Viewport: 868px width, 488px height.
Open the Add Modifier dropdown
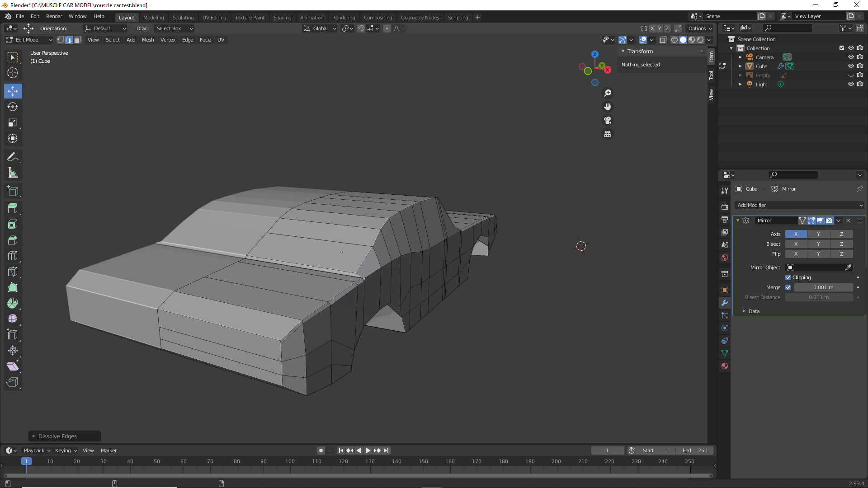click(799, 205)
